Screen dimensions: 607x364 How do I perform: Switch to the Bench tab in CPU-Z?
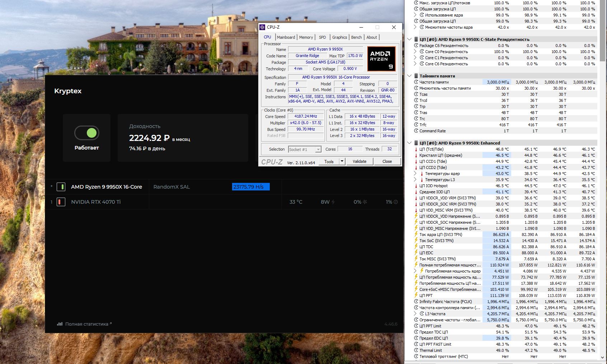356,37
